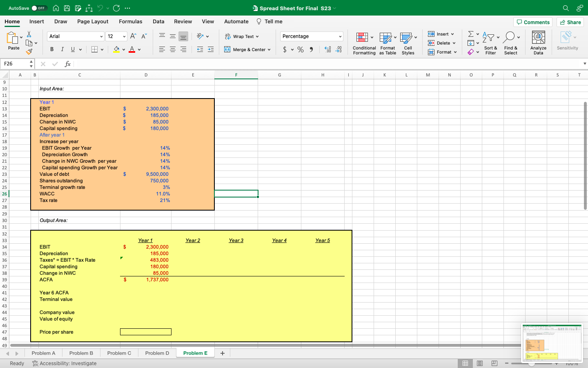Click the Format as Table icon

point(387,43)
